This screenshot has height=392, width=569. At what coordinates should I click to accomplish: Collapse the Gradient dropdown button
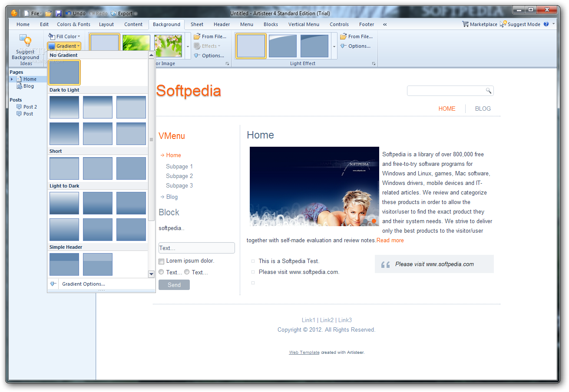[x=64, y=46]
